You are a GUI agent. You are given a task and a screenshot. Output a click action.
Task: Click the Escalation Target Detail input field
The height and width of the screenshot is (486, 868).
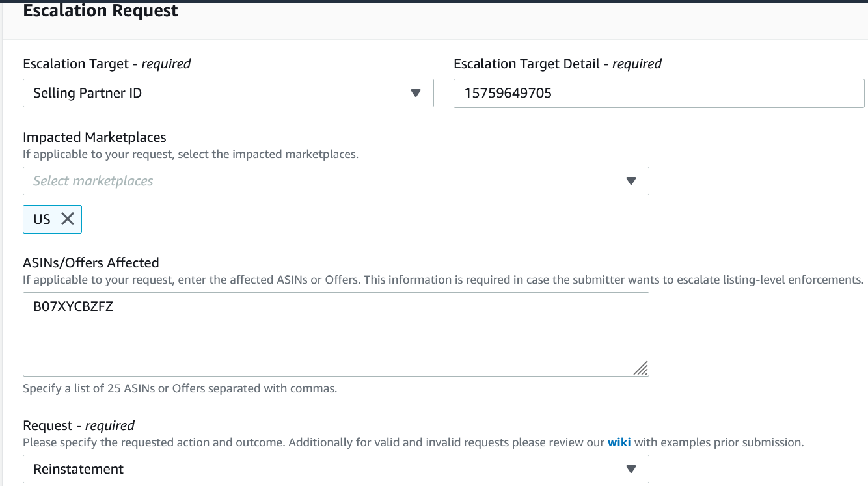coord(658,93)
